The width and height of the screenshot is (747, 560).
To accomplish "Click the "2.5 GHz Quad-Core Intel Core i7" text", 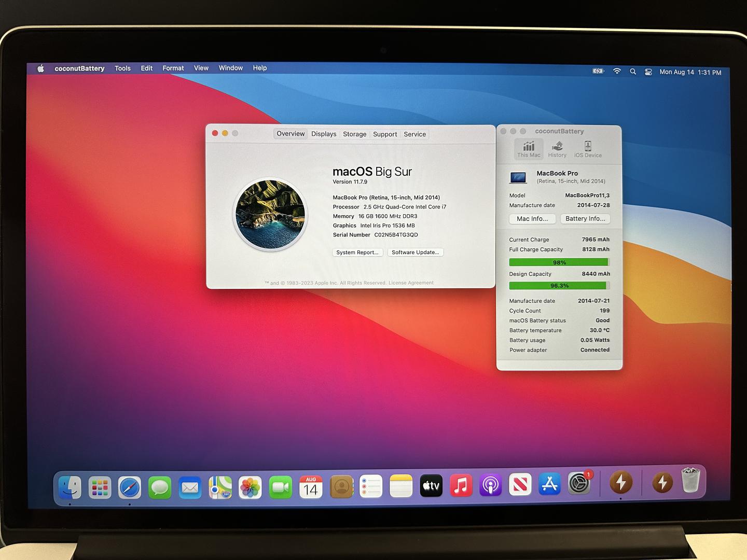I will pyautogui.click(x=405, y=207).
